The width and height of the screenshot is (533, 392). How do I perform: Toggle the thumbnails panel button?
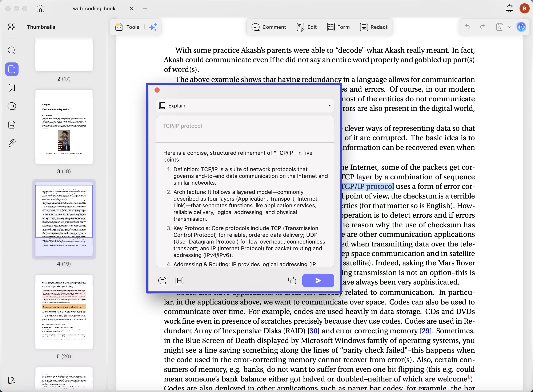coord(12,69)
